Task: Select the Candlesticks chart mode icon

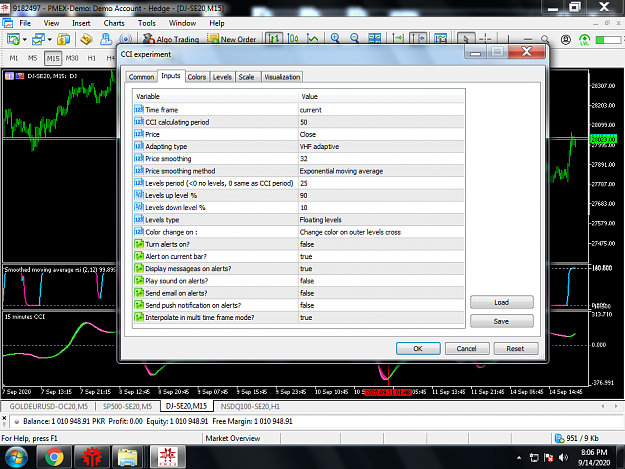Action: click(293, 39)
